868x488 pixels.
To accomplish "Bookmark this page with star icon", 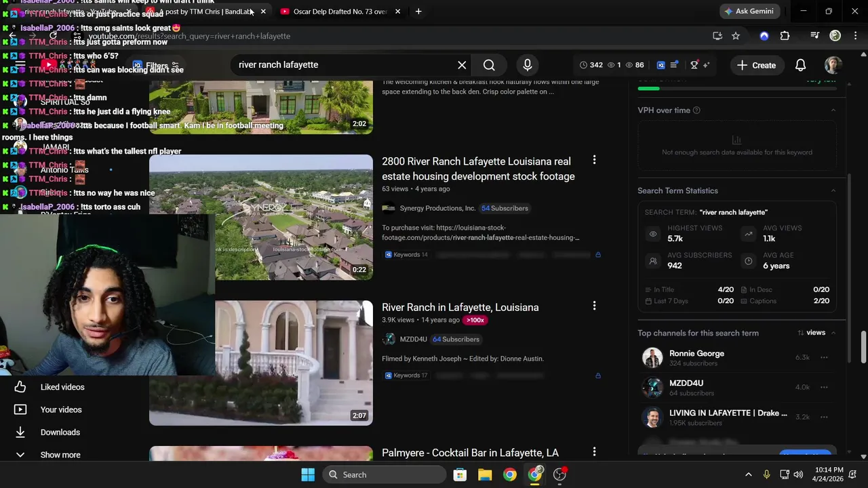I will tap(736, 36).
